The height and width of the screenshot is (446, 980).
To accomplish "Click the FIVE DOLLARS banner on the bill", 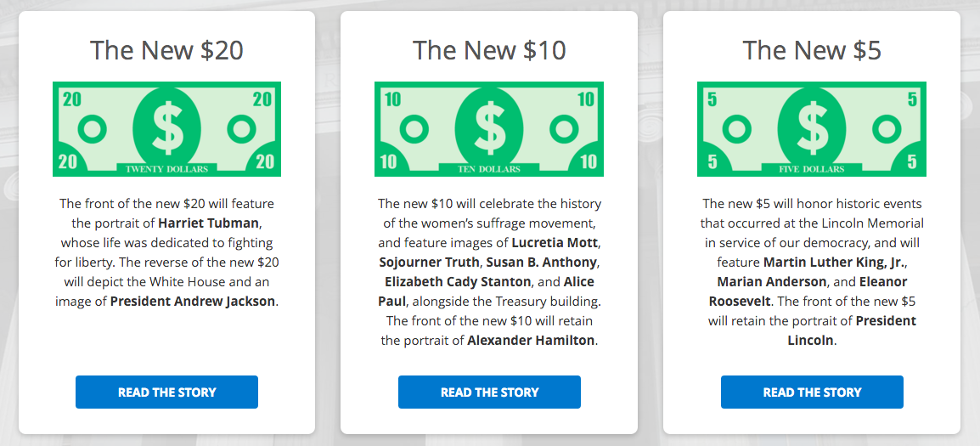I will pyautogui.click(x=811, y=168).
